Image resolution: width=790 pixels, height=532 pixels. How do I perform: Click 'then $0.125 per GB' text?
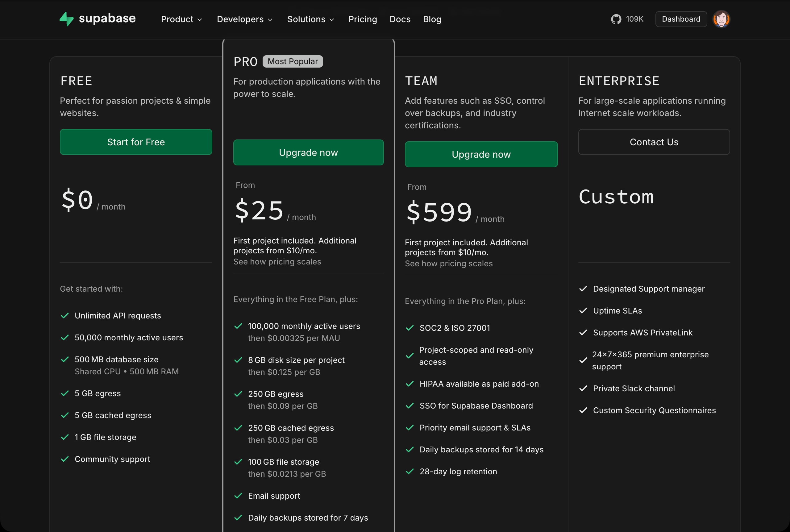coord(284,372)
